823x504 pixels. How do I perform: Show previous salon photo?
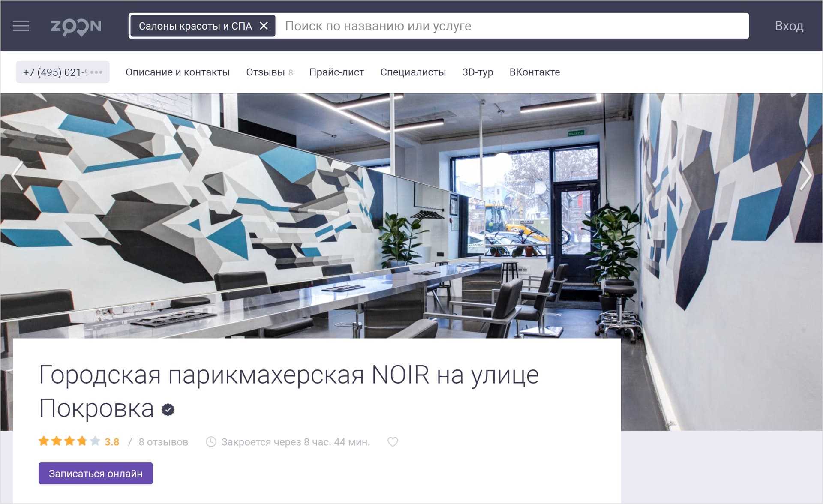17,175
